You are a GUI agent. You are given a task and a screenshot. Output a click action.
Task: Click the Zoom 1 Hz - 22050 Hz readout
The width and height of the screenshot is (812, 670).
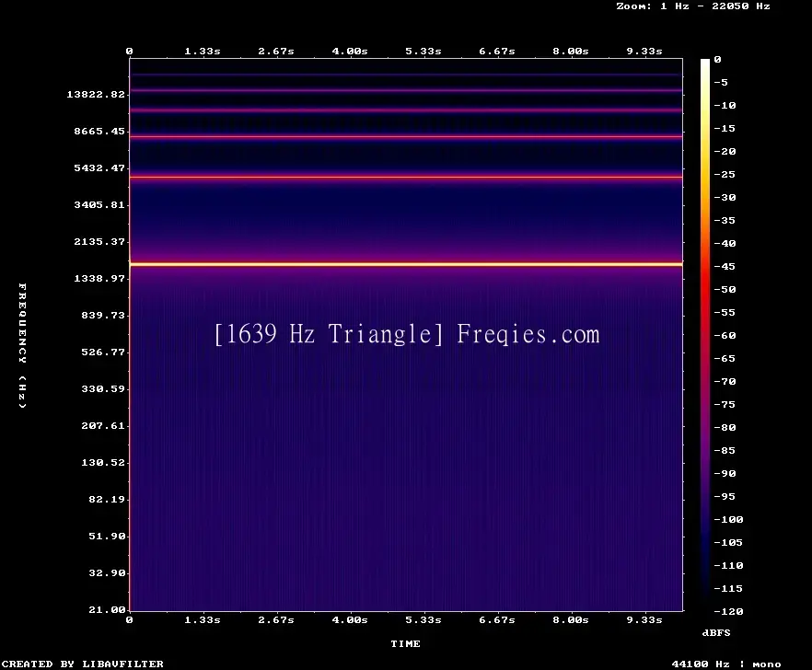coord(693,6)
